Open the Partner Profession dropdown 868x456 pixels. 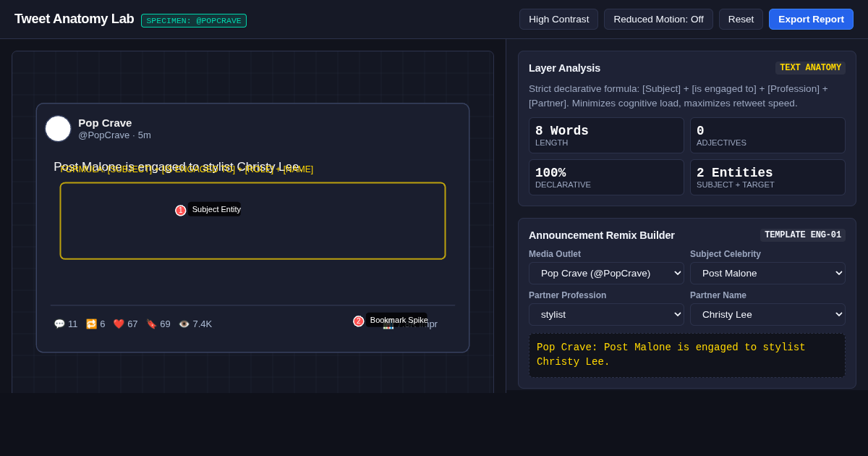(x=606, y=314)
